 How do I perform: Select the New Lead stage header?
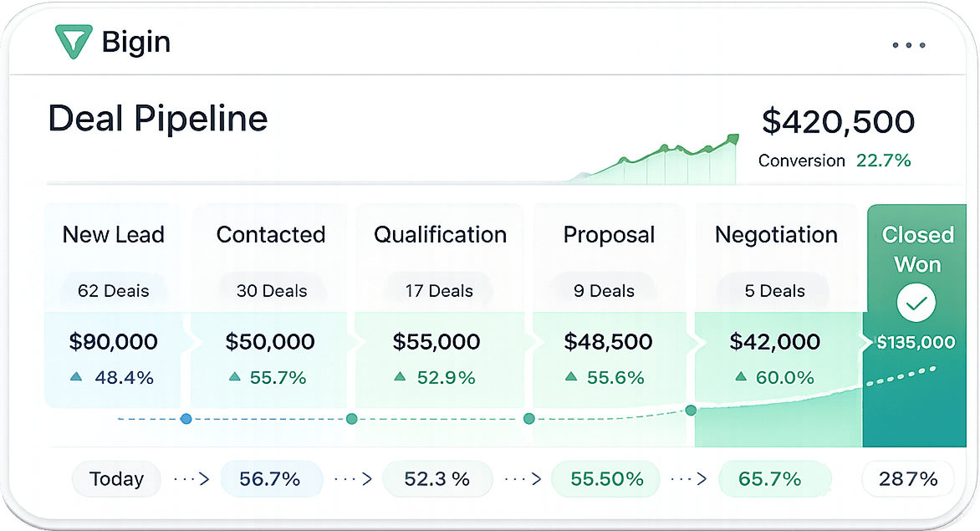point(113,235)
